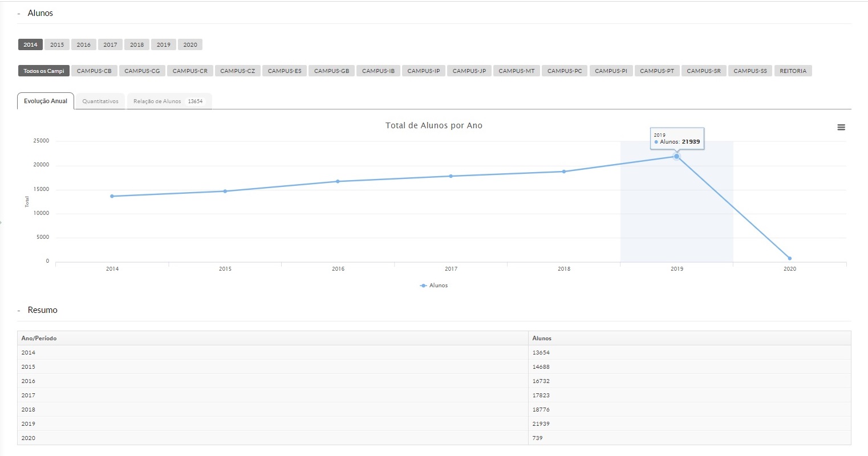Filter by CAMPUS-JP
The height and width of the screenshot is (456, 868).
[469, 71]
